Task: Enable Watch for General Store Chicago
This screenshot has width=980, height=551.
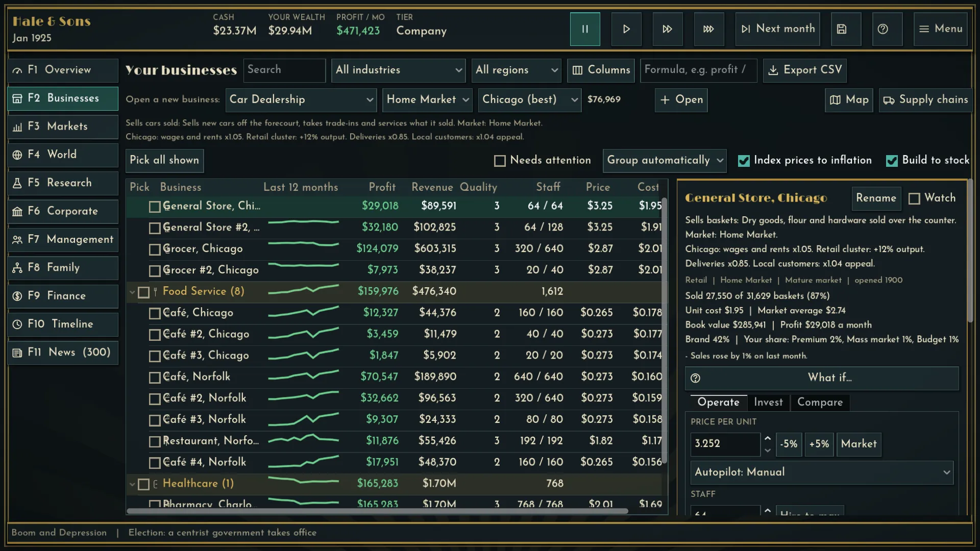Action: coord(914,198)
